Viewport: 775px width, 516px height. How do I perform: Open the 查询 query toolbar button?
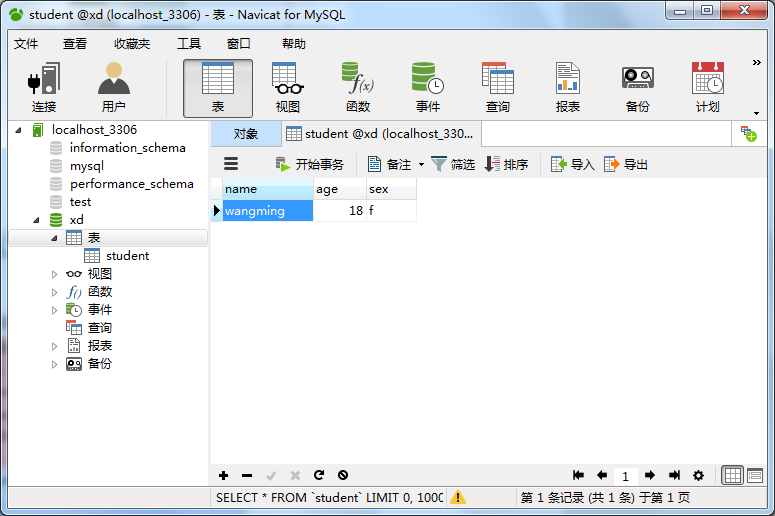point(498,88)
